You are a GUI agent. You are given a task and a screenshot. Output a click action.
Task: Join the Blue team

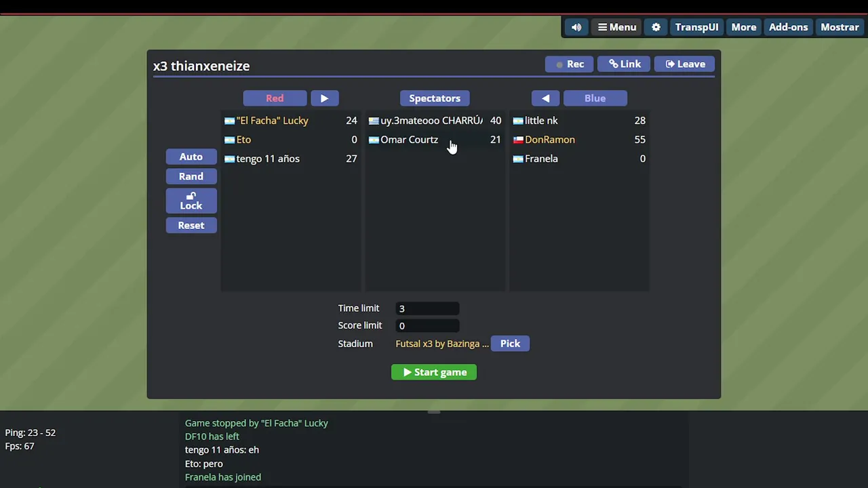pyautogui.click(x=595, y=98)
